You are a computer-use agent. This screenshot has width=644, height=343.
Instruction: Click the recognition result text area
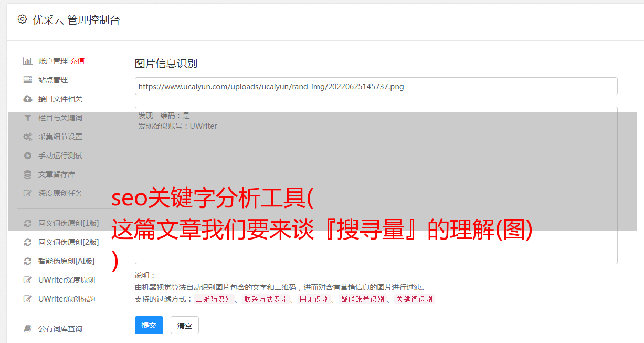376,185
